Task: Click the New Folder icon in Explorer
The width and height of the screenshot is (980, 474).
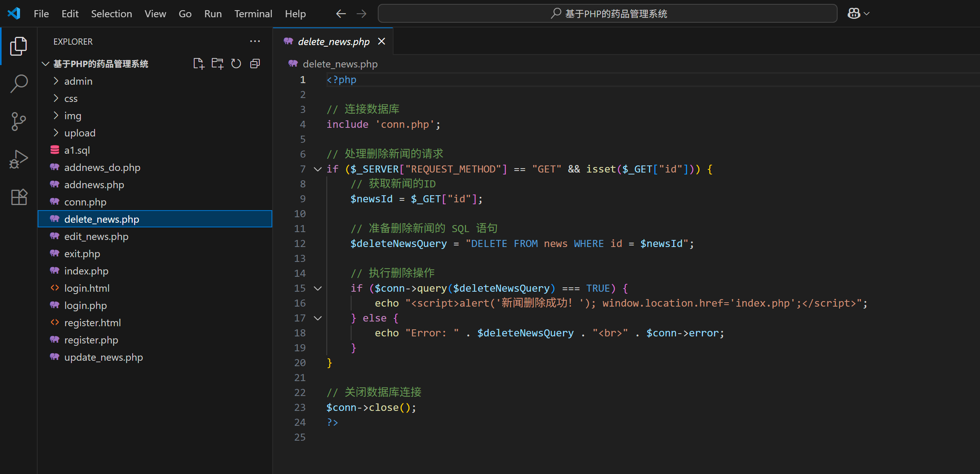Action: point(217,64)
